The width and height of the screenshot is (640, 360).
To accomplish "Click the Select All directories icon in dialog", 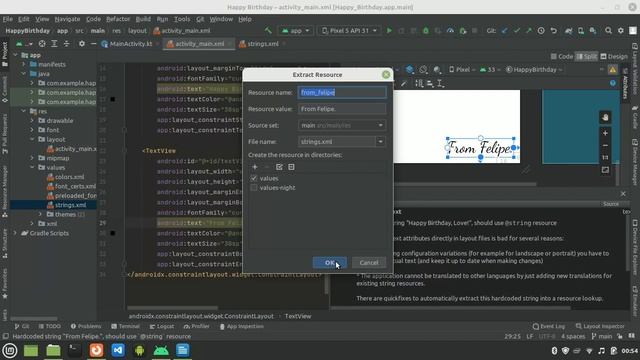I will 279,167.
